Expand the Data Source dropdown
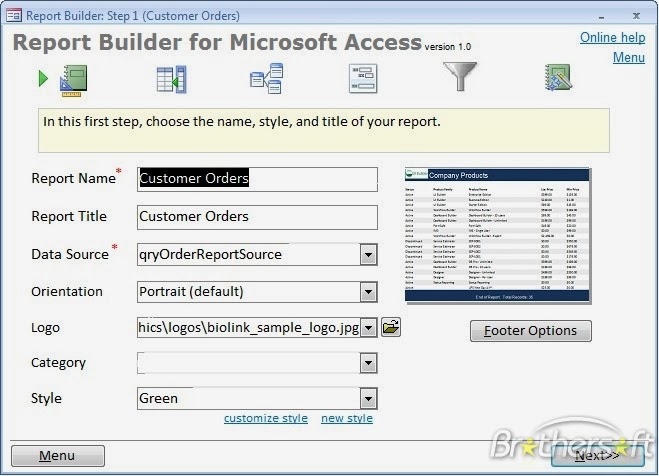 (x=368, y=255)
